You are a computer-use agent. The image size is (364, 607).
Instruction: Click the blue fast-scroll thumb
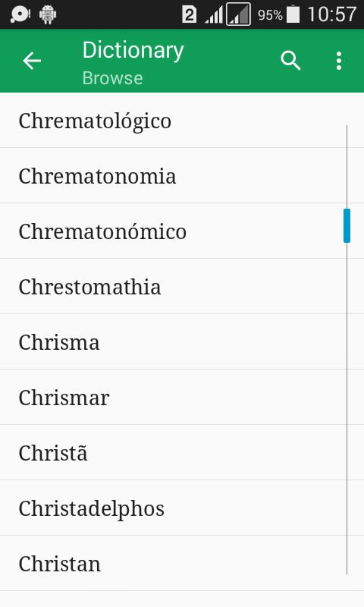(347, 225)
